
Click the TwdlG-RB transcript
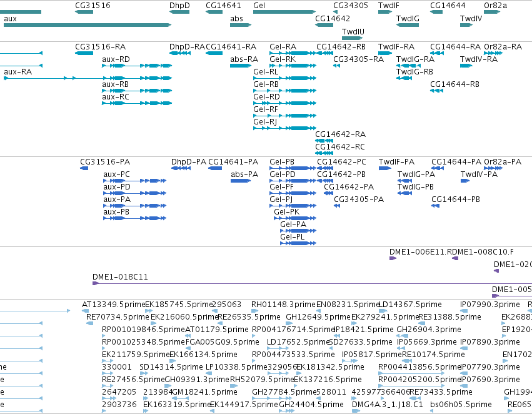pos(404,78)
